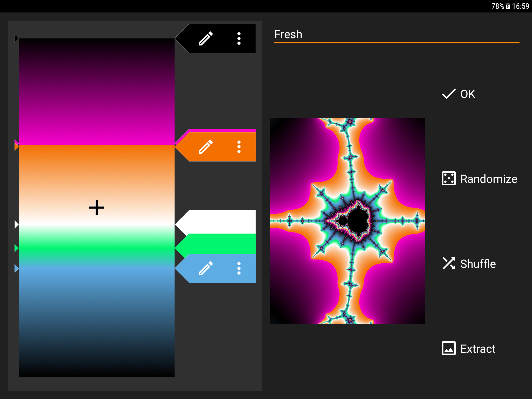Open the overflow menu on the orange stop

pos(239,146)
